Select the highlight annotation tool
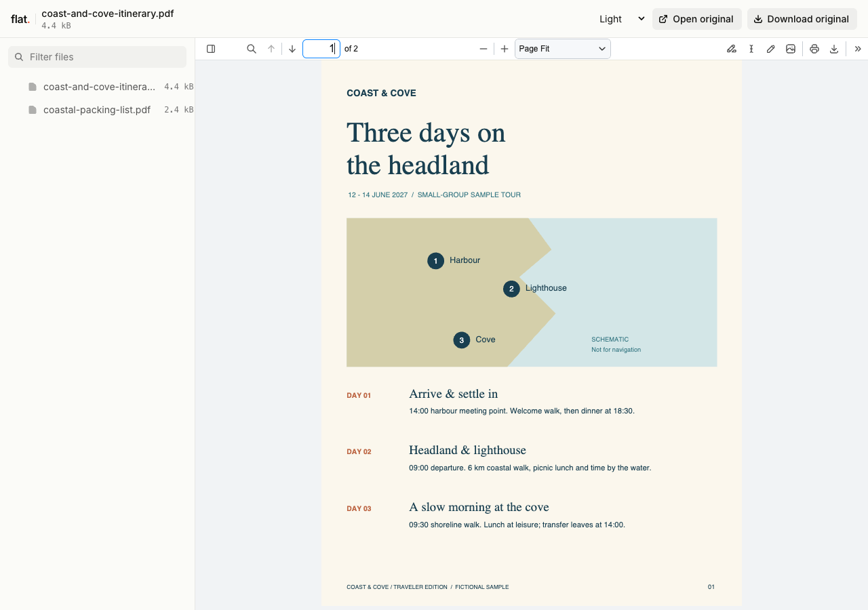Screen dimensions: 868x610 pos(732,49)
